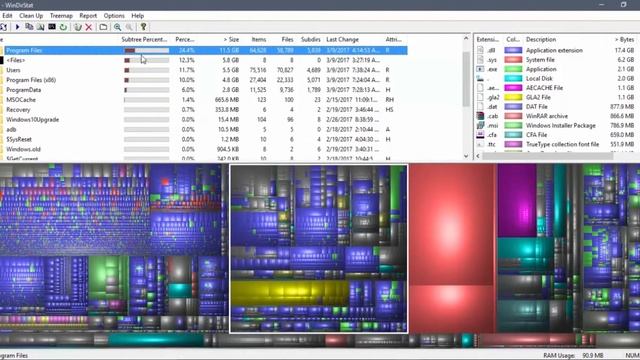The image size is (640, 360).
Task: Open the Clean Up menu
Action: tap(31, 16)
